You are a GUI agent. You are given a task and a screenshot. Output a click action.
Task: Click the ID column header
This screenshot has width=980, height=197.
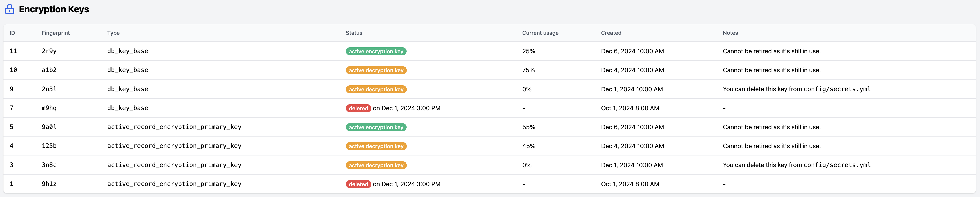(12, 33)
